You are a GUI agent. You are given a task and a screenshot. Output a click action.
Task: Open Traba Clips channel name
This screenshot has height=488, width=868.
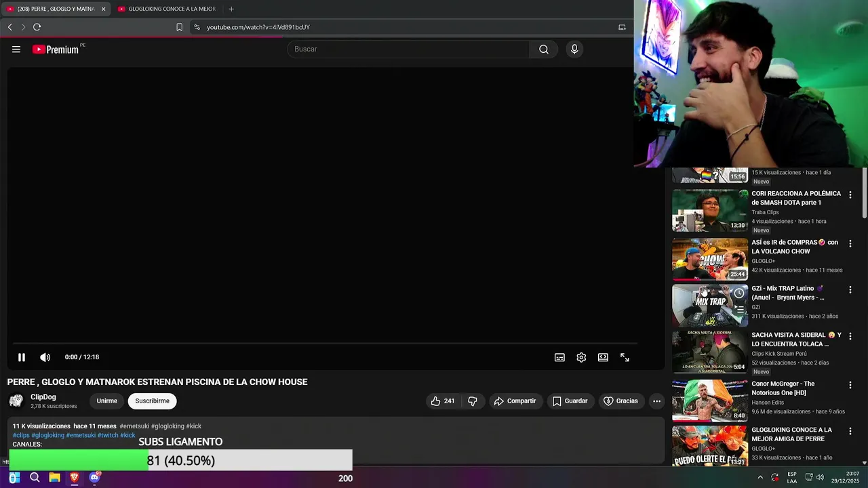(x=765, y=212)
